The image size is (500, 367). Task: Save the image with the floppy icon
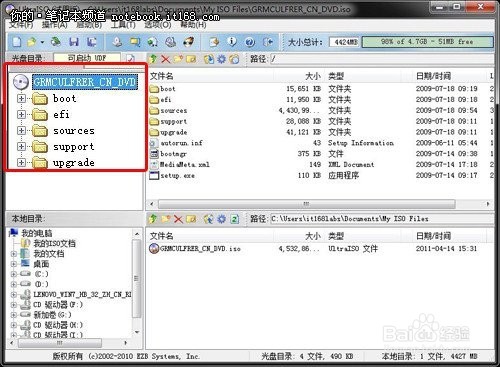point(74,42)
